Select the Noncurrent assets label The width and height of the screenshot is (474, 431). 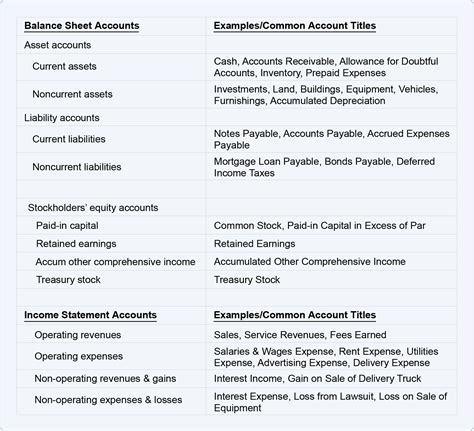click(x=72, y=94)
